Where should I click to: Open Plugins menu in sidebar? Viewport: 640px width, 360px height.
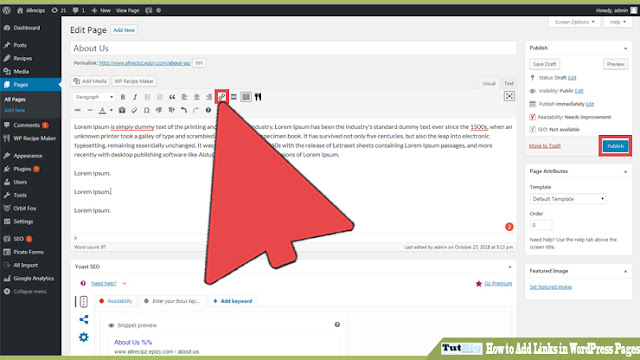(31, 169)
